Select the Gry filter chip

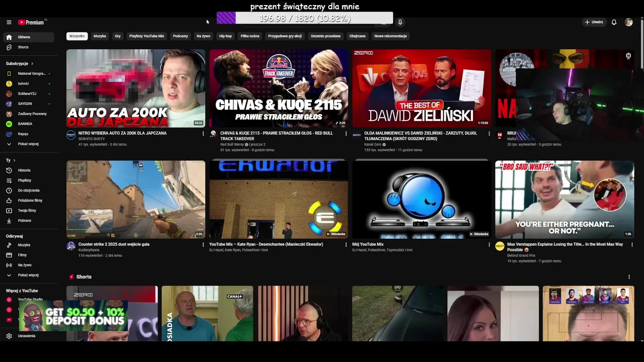pyautogui.click(x=118, y=36)
